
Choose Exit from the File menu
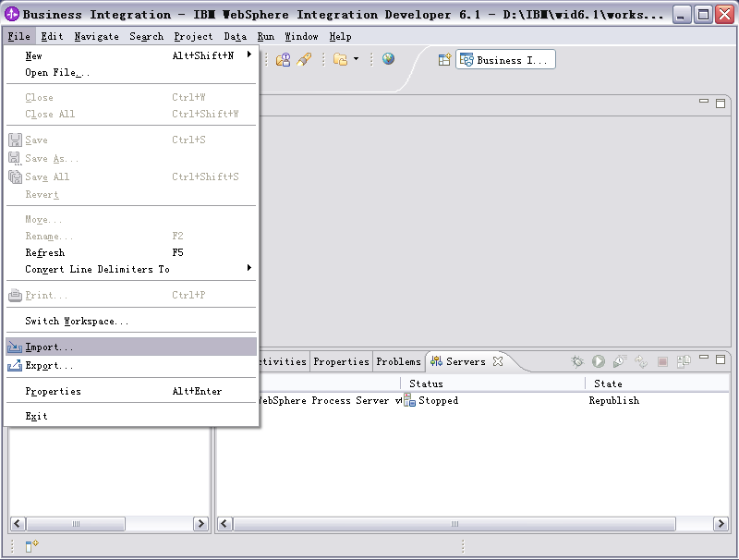[x=131, y=416]
